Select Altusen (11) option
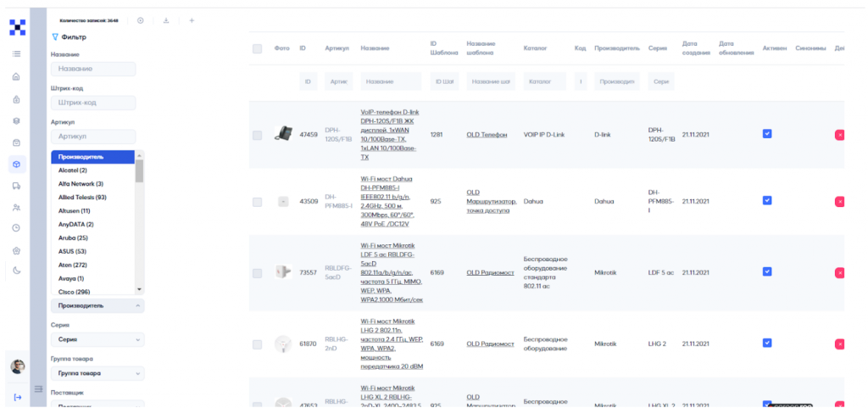Screen dimensions: 868x408 pos(93,211)
